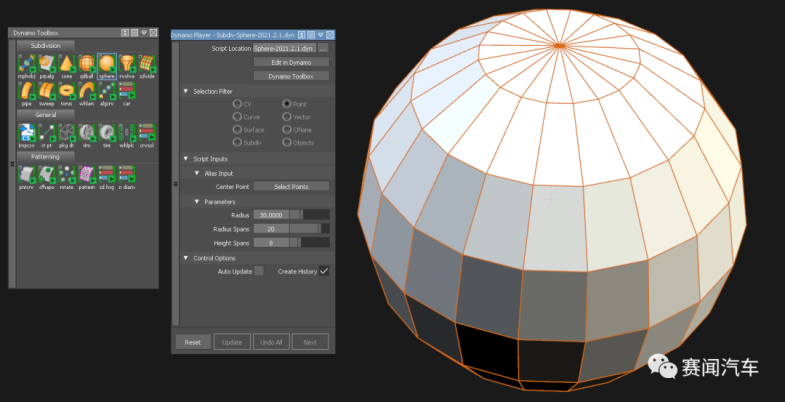Viewport: 785px width, 402px height.
Task: Enable the Auto Update checkbox
Action: tap(259, 271)
